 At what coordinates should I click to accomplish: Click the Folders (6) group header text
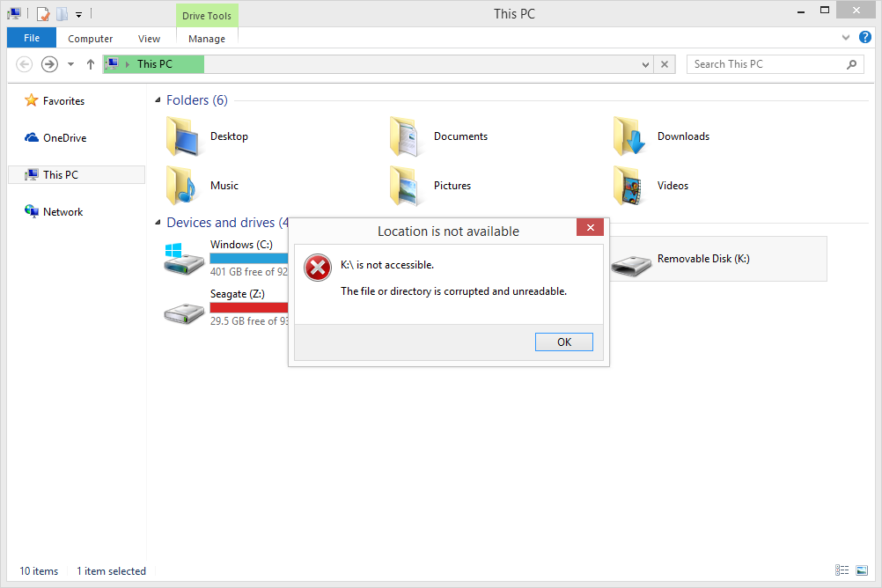(x=197, y=100)
